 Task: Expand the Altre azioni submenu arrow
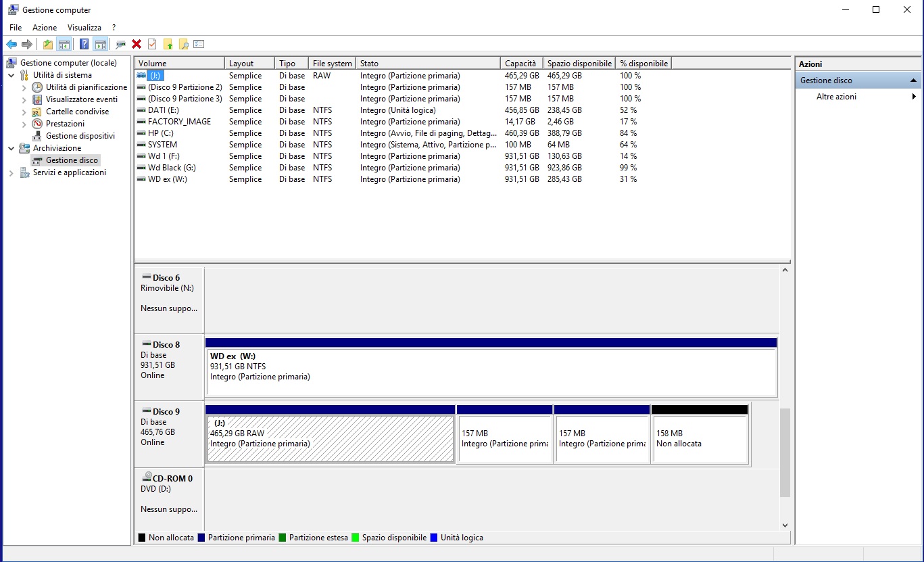(914, 97)
